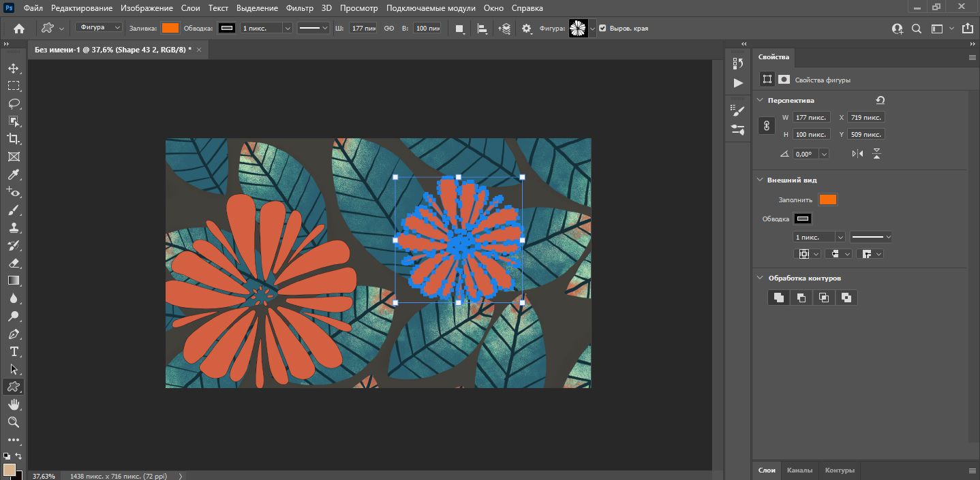This screenshot has width=980, height=480.
Task: Click the width field showing 177 пикс. in Properties
Action: click(811, 117)
